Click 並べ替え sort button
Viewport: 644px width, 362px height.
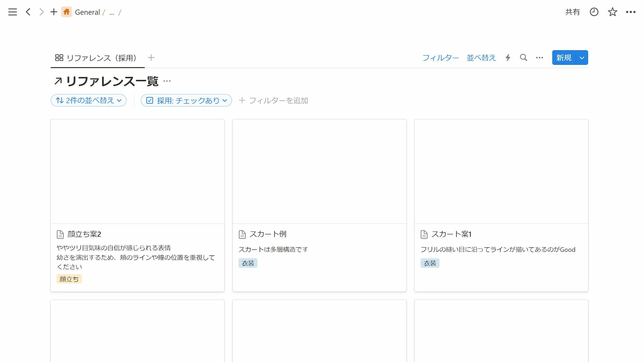[481, 58]
